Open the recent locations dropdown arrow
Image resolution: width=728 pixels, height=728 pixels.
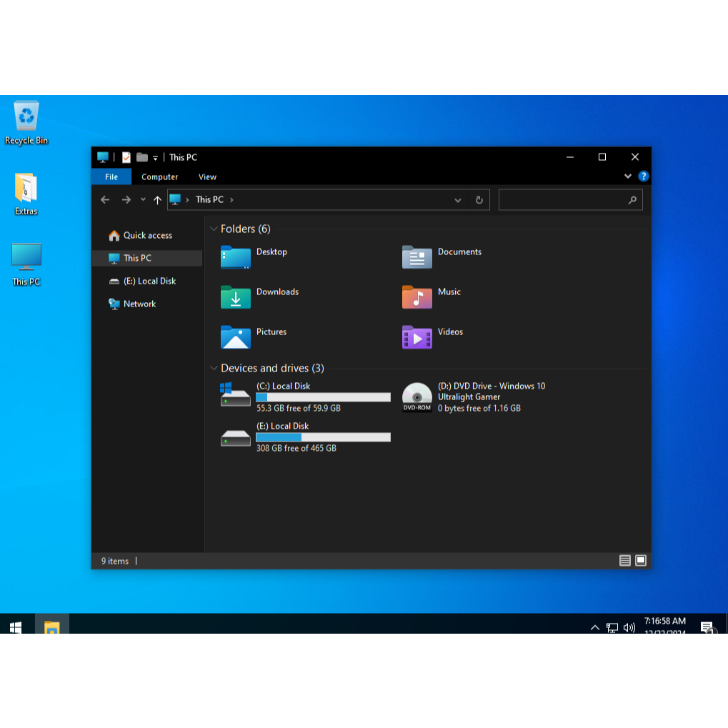coord(143,199)
